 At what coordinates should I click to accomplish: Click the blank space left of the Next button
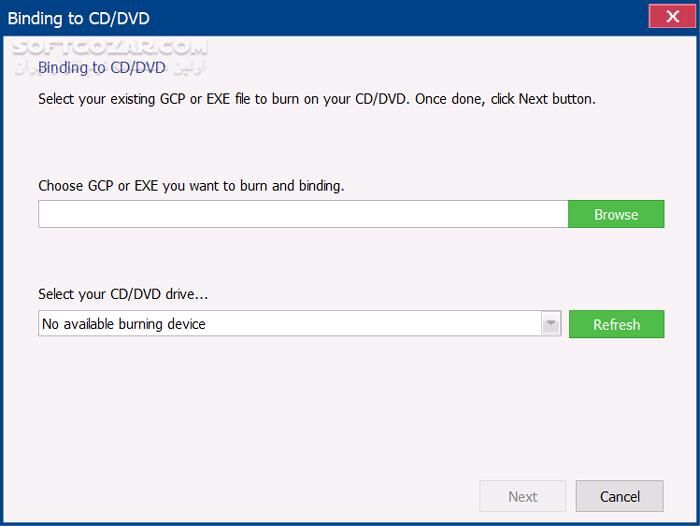tap(250, 496)
